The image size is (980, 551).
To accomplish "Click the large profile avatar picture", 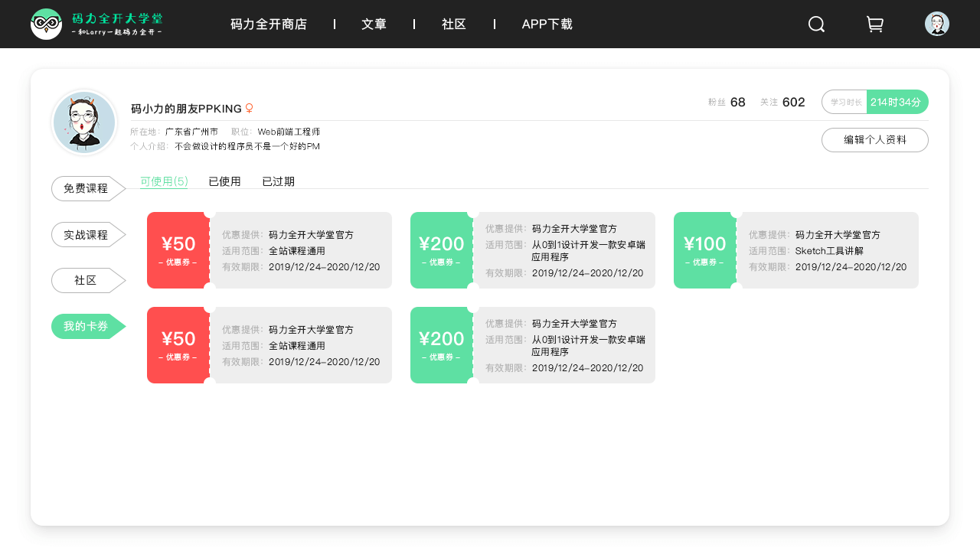I will (x=84, y=122).
